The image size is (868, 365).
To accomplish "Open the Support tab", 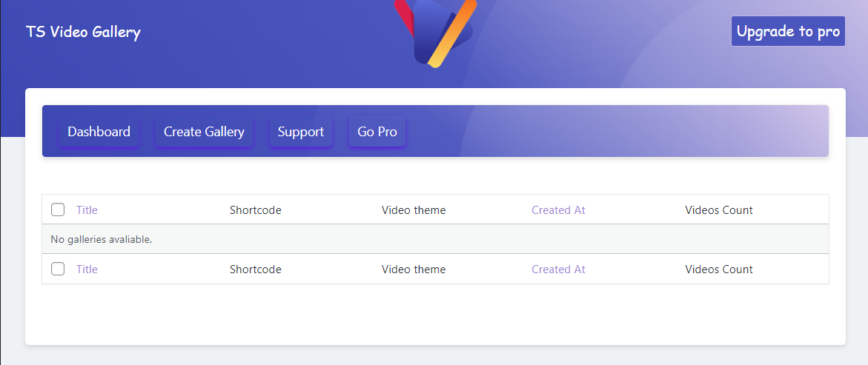I will 300,132.
